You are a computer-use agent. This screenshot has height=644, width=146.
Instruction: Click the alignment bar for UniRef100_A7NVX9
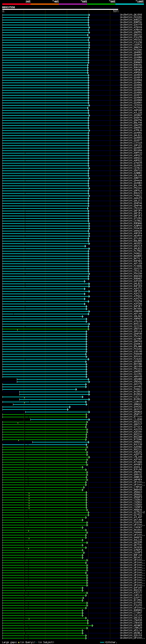tap(46, 30)
